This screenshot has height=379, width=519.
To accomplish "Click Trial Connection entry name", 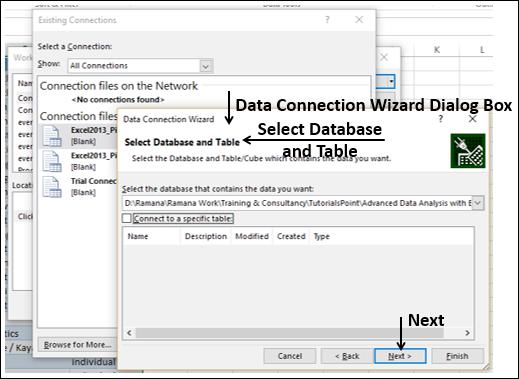I will tap(94, 181).
